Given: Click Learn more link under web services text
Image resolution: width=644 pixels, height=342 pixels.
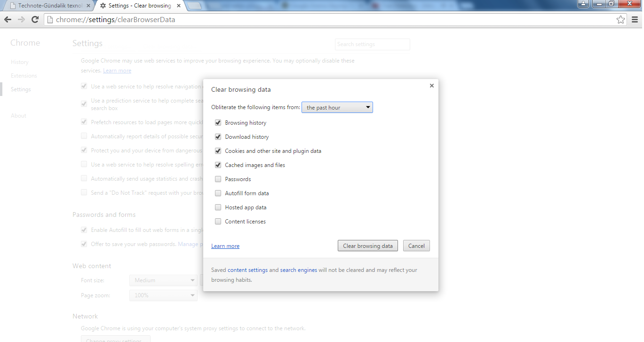Looking at the screenshot, I should point(117,71).
